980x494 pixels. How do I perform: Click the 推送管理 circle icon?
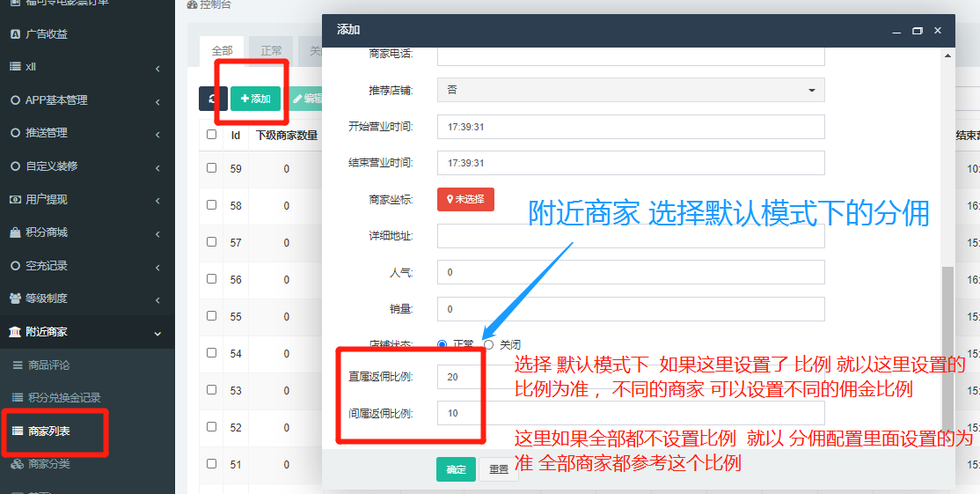[x=16, y=133]
